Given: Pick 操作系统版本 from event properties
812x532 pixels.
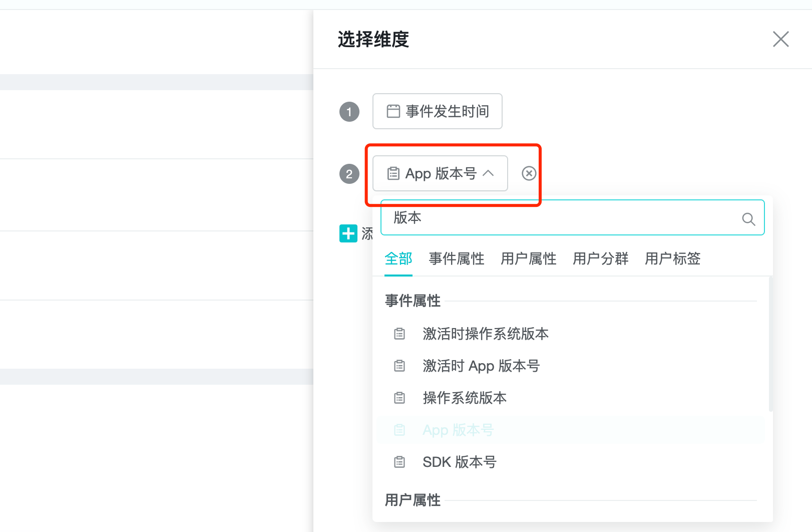Looking at the screenshot, I should [464, 398].
